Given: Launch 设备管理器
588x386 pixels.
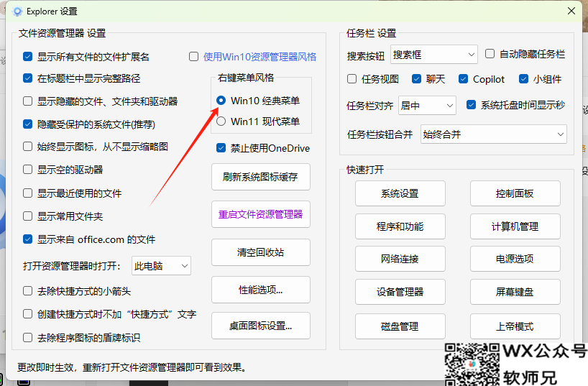Looking at the screenshot, I should (x=400, y=291).
